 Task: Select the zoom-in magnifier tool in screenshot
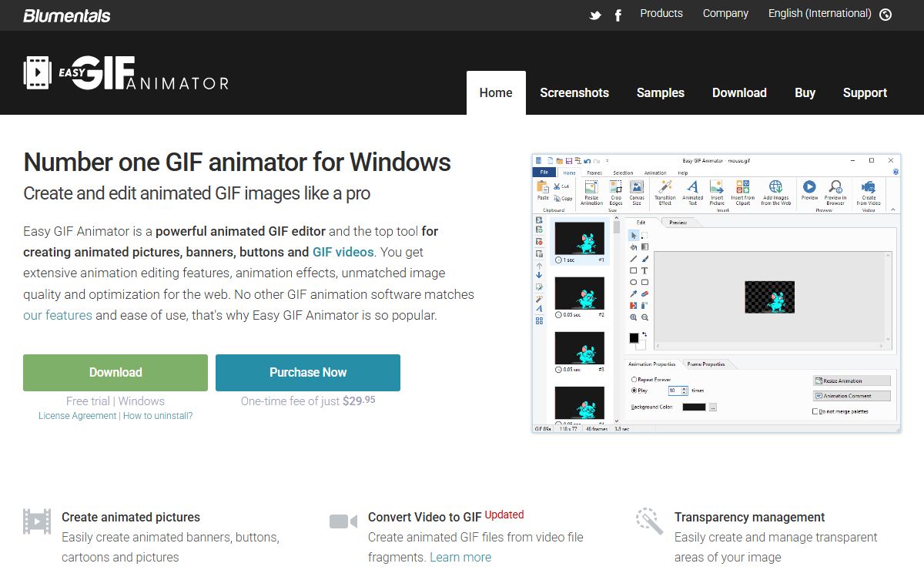click(634, 317)
